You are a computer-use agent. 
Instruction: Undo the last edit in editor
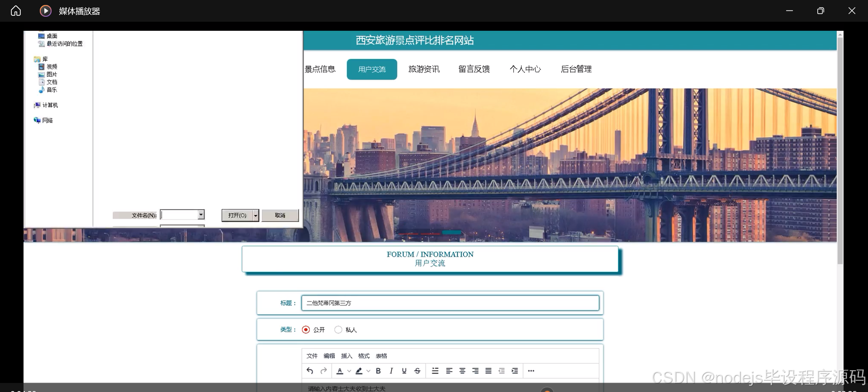(x=310, y=371)
